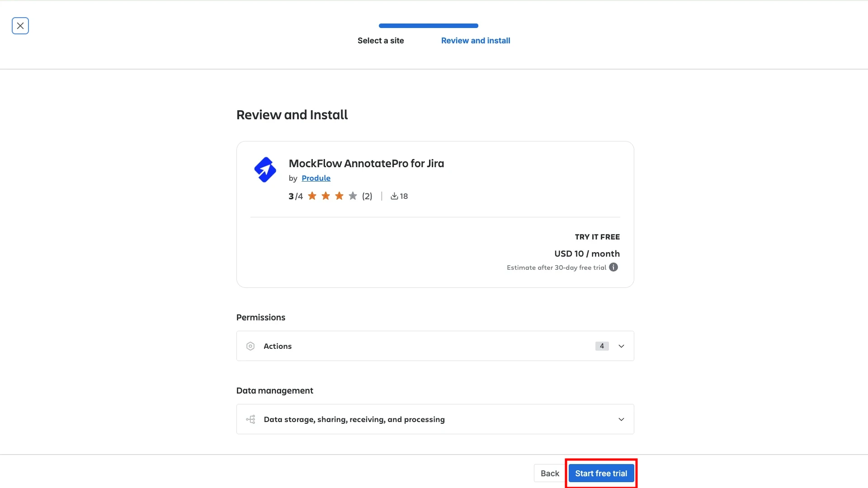The width and height of the screenshot is (868, 488).
Task: Click the MockFlow AnnotatePro app logo
Action: tap(265, 169)
